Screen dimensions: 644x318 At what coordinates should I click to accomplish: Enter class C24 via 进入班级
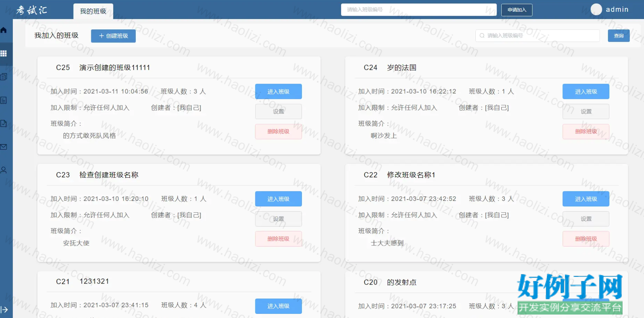[586, 92]
